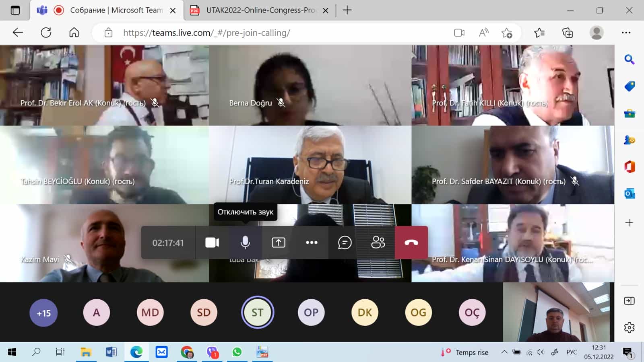The height and width of the screenshot is (362, 644).
Task: Toggle the read aloud feature
Action: point(483,33)
